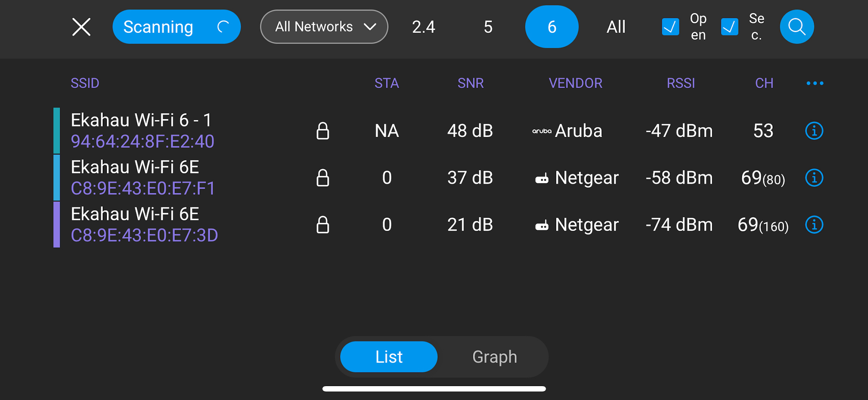Click the info icon for Ekahau Wi-Fi 6 - 1
868x400 pixels.
814,131
